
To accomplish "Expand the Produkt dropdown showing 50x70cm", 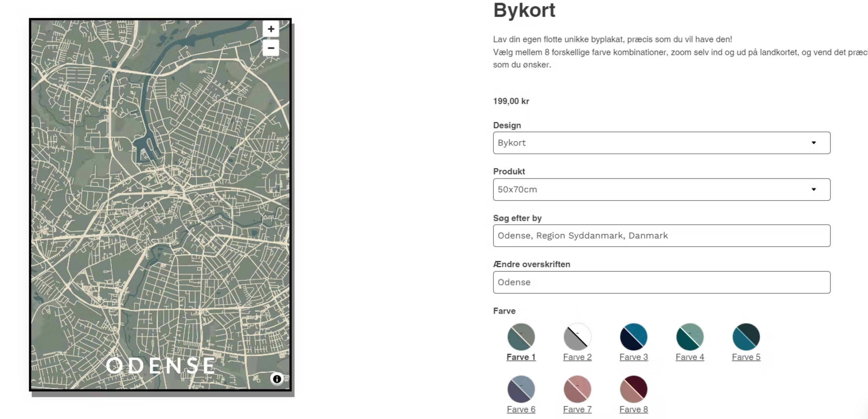I will click(x=661, y=189).
